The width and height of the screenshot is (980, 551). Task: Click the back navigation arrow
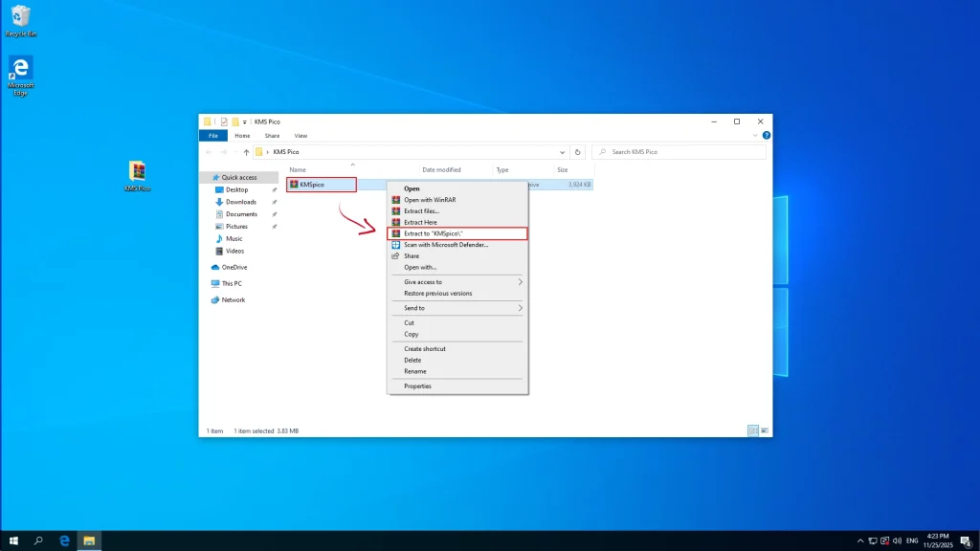point(210,151)
